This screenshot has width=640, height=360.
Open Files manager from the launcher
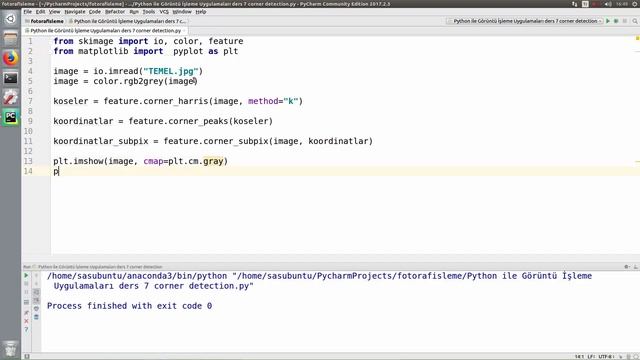10,39
